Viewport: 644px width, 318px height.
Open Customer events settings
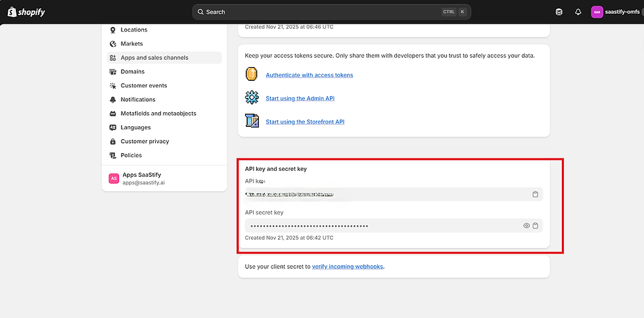(x=144, y=85)
